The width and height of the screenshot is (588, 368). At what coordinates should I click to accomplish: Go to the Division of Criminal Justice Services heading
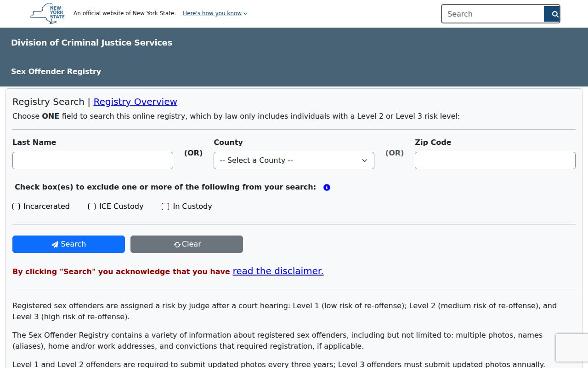coord(91,43)
